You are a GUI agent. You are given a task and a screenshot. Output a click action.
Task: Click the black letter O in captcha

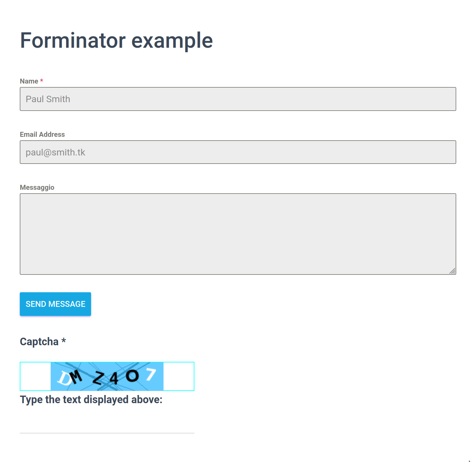132,376
